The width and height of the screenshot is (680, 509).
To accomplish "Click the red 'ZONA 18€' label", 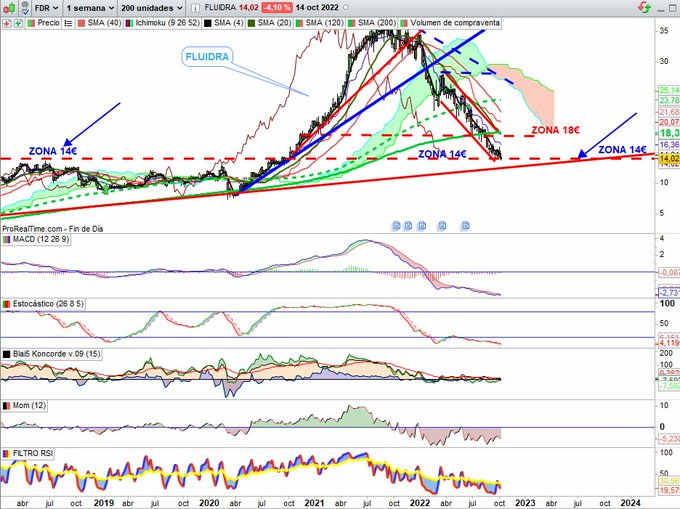I will [556, 130].
